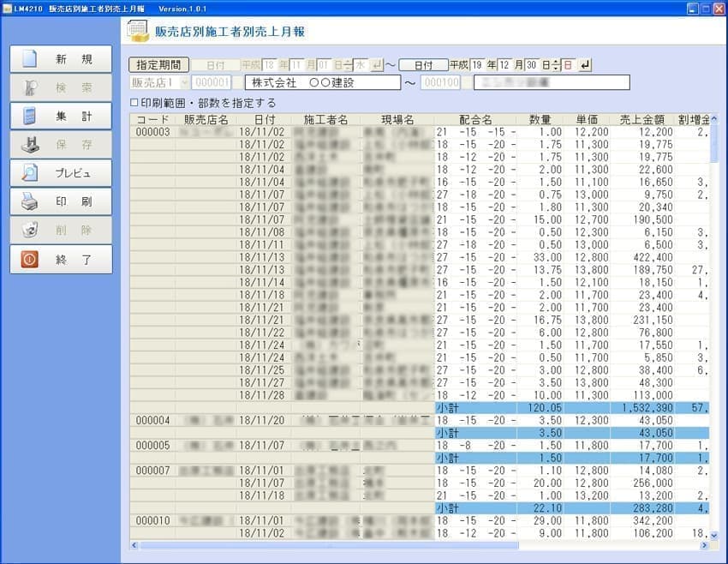Click the 検索 (Search) icon button
The height and width of the screenshot is (564, 728).
click(61, 87)
